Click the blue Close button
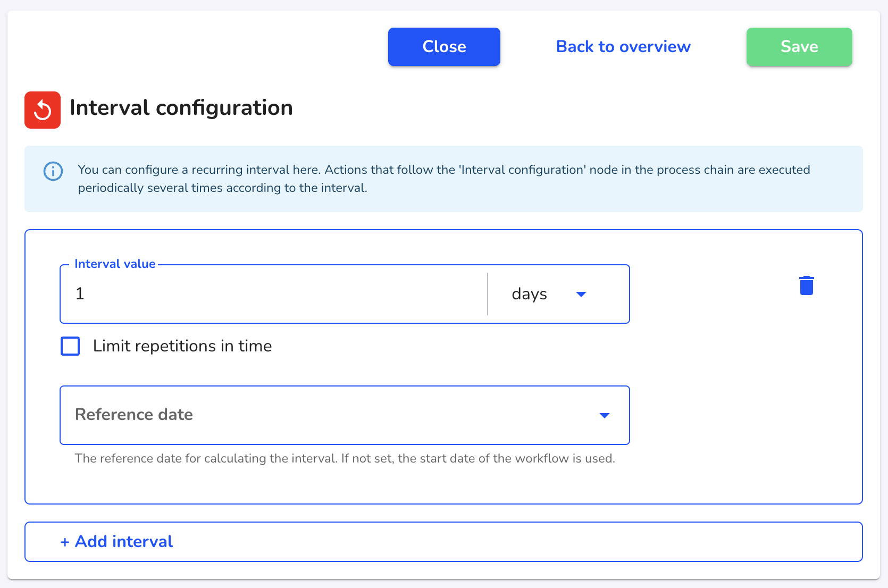 tap(444, 47)
